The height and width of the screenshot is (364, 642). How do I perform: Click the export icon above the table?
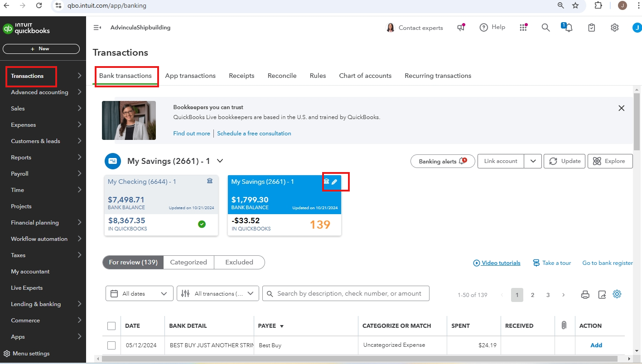tap(602, 295)
